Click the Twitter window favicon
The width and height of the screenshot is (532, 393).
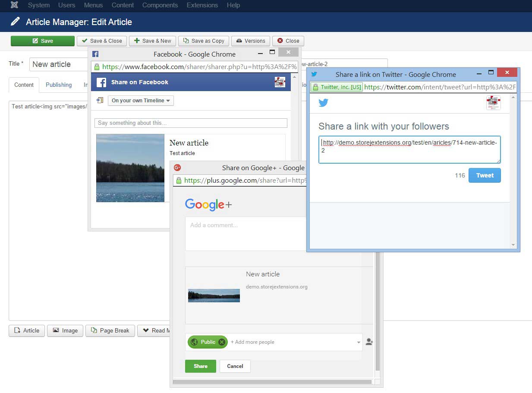[x=314, y=74]
